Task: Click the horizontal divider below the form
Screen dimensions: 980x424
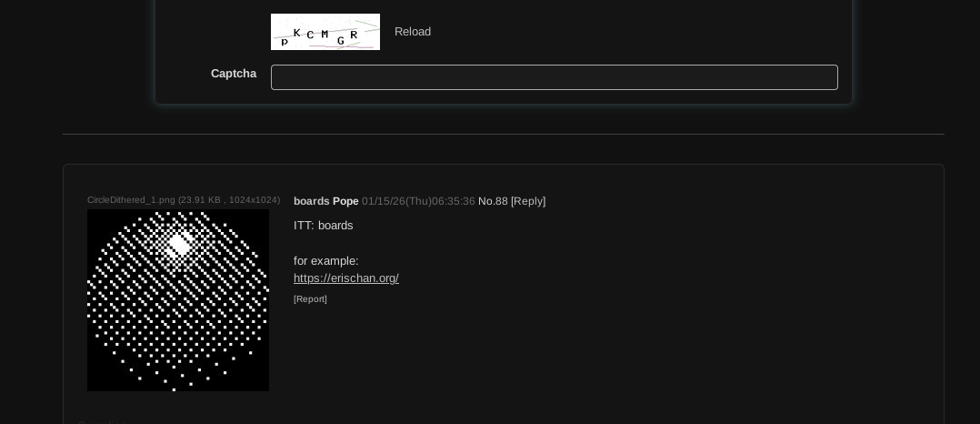Action: pyautogui.click(x=503, y=134)
